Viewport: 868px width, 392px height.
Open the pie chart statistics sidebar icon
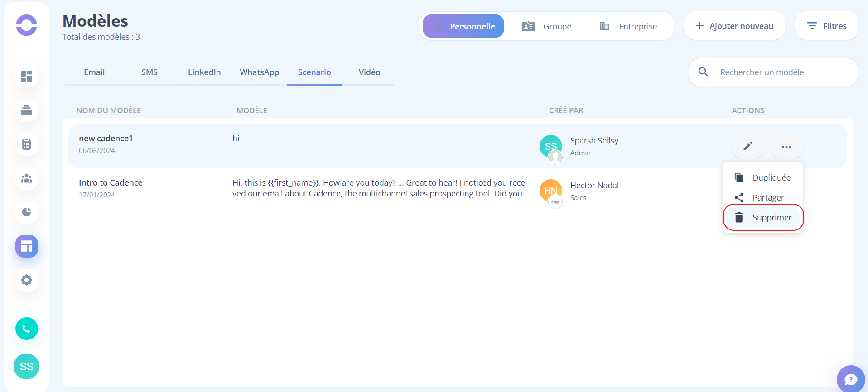[27, 212]
